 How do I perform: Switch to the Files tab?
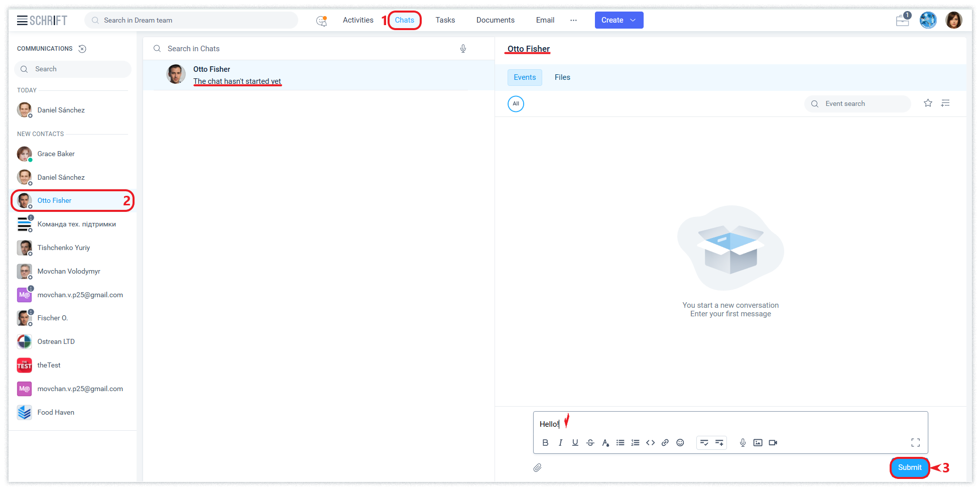562,77
